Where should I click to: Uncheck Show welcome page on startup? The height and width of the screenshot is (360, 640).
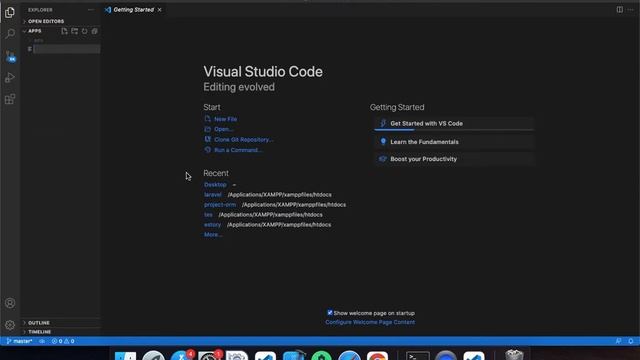[330, 313]
